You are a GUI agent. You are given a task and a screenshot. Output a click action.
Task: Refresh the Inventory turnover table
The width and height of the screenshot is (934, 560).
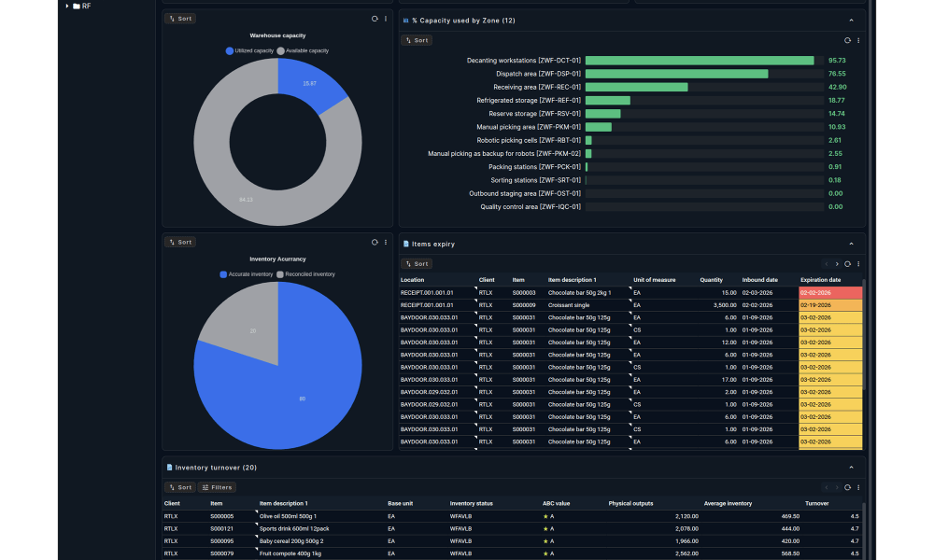coord(847,487)
